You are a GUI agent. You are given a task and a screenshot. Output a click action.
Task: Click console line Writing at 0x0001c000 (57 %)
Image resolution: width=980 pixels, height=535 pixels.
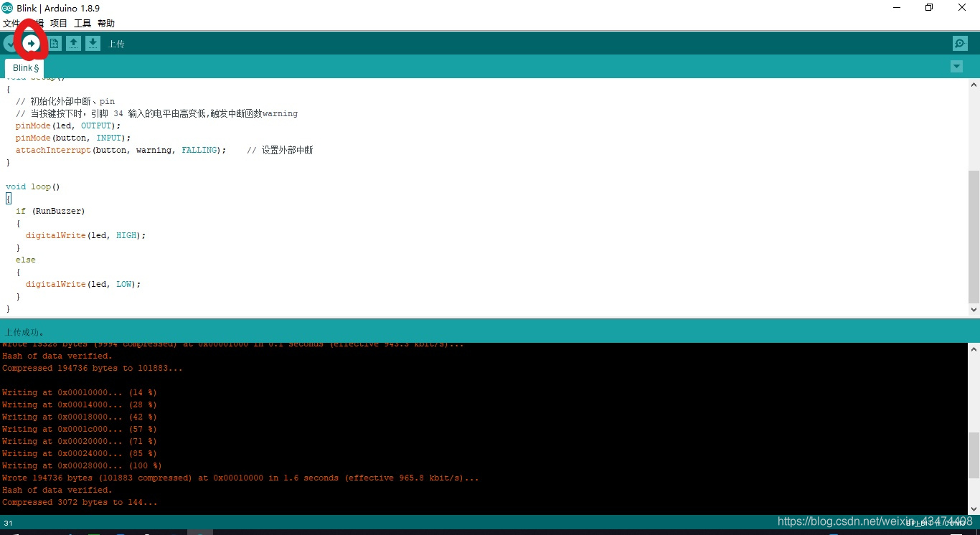[80, 429]
